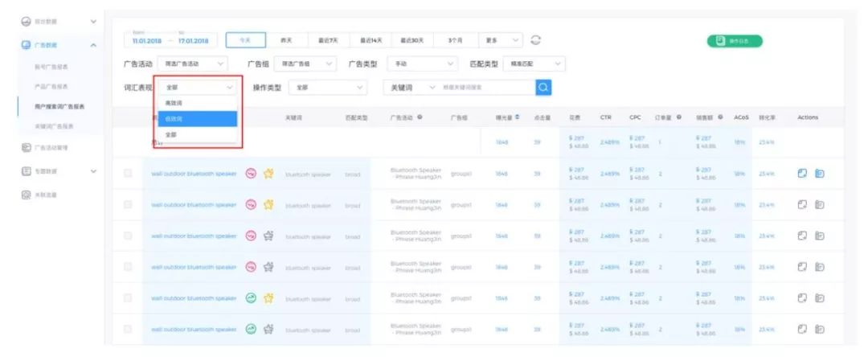
Task: Click the second action icon in the third row
Action: tap(820, 236)
